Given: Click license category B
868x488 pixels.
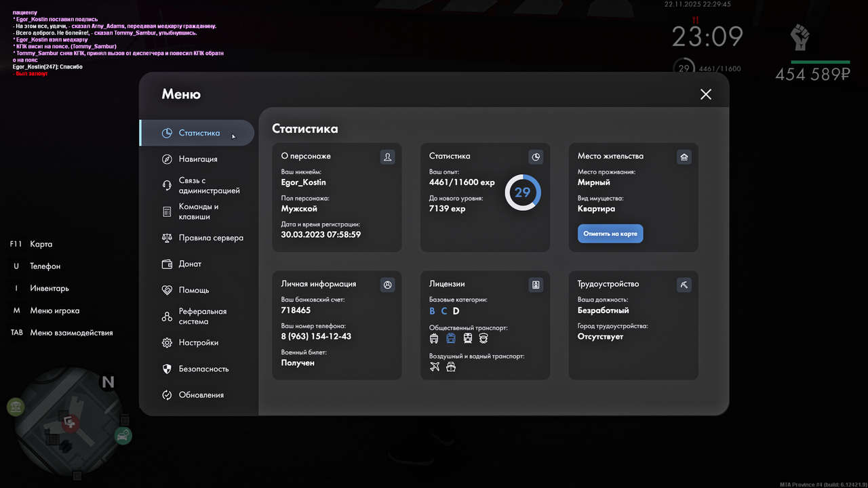Looking at the screenshot, I should 433,311.
